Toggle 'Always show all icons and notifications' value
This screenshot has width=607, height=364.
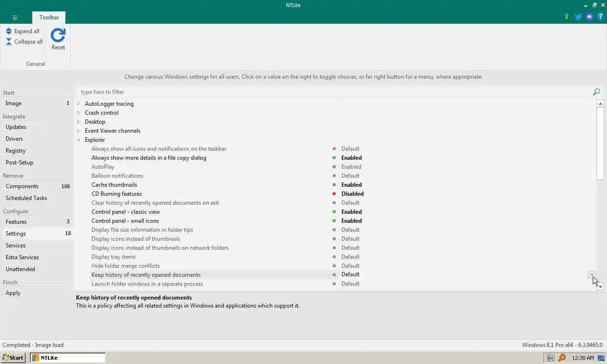(350, 149)
